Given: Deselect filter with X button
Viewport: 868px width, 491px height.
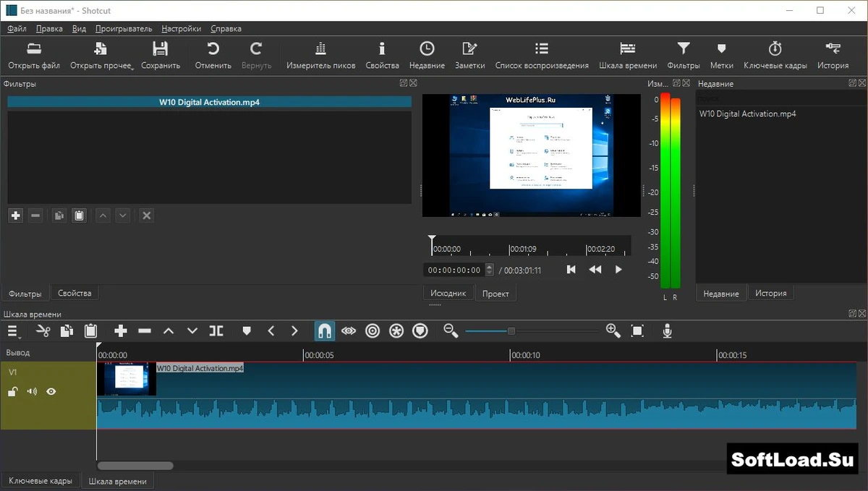Looking at the screenshot, I should click(147, 215).
